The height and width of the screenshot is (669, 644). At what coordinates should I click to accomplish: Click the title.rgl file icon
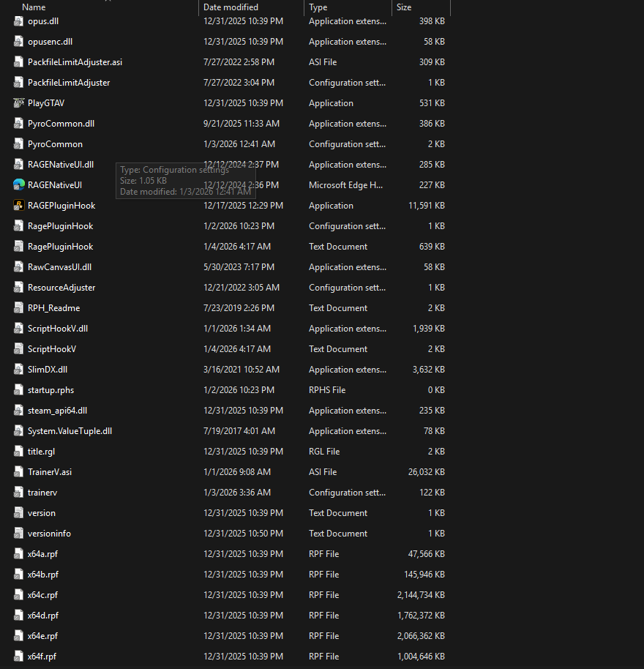[x=18, y=451]
